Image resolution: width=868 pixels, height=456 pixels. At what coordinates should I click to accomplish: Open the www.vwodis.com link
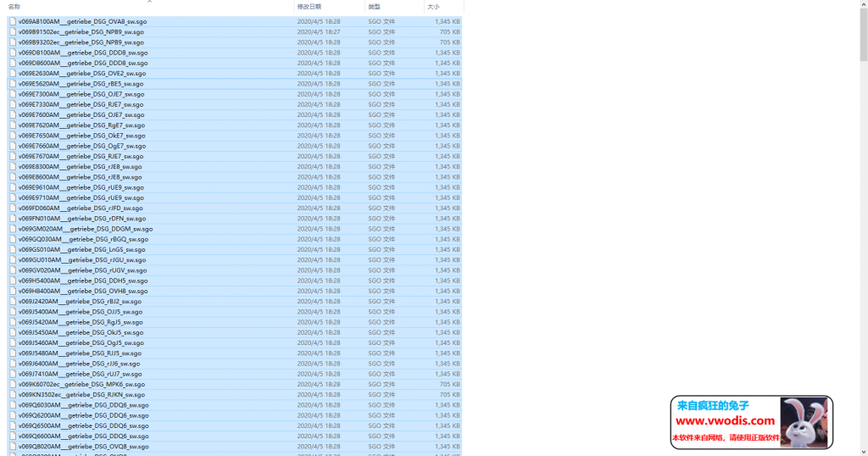click(x=725, y=421)
